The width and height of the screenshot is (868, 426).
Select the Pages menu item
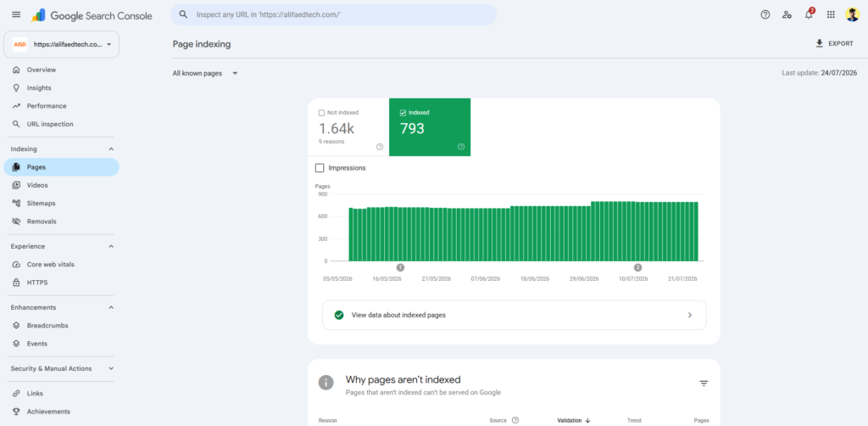point(61,167)
